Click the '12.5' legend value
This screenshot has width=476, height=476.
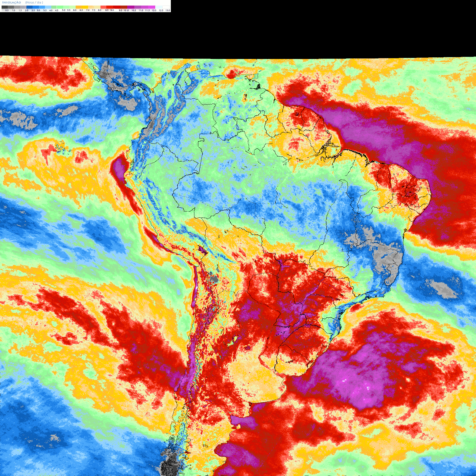161,10
